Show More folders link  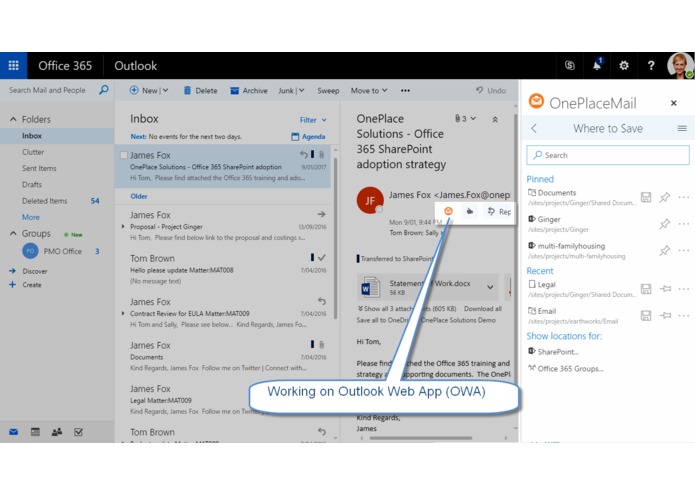(31, 217)
